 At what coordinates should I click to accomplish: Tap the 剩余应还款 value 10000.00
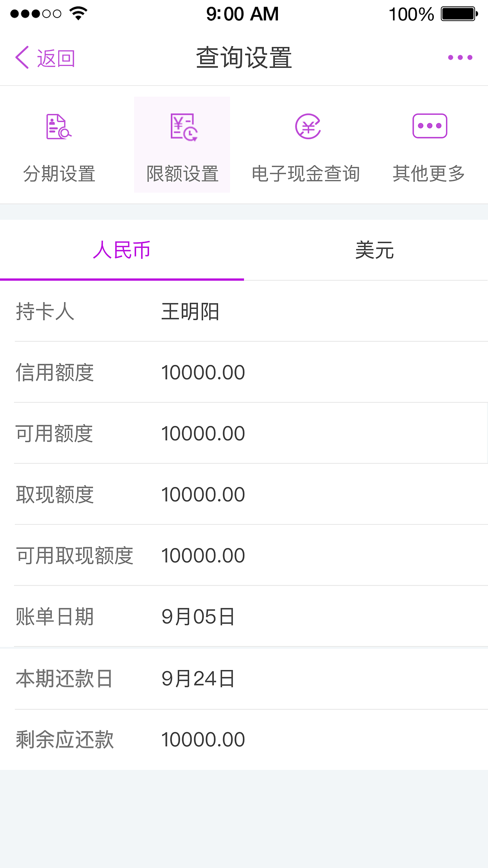(x=203, y=740)
